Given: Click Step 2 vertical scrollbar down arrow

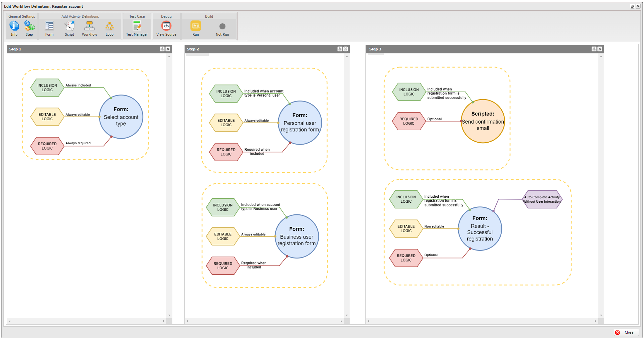Looking at the screenshot, I should (x=347, y=315).
